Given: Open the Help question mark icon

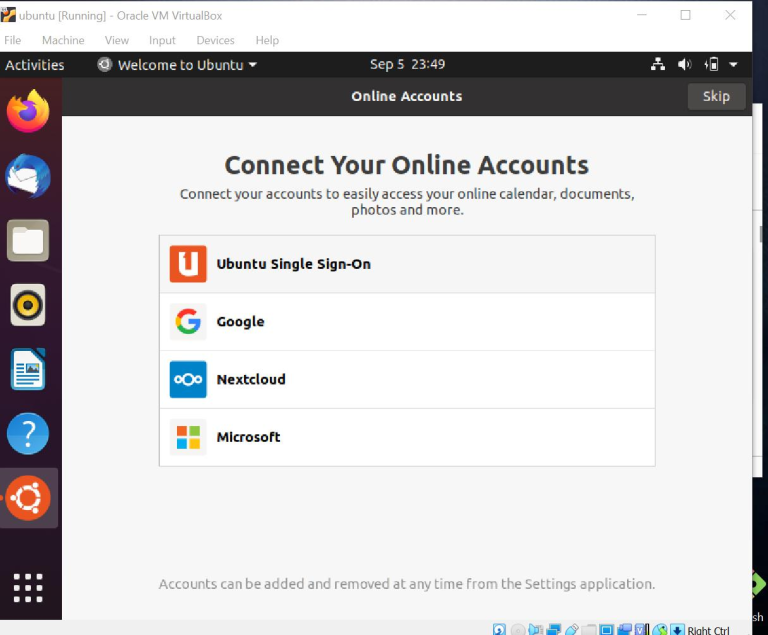Looking at the screenshot, I should (28, 434).
